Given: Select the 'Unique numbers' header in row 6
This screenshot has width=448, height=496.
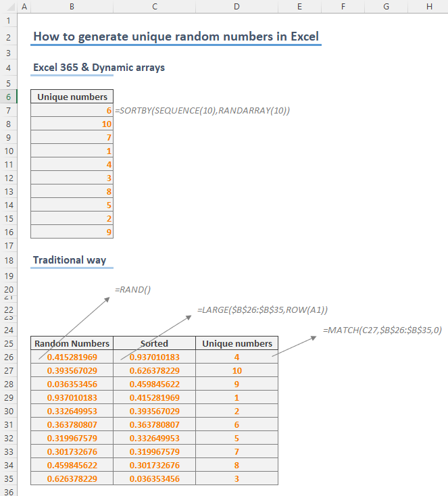Looking at the screenshot, I should point(72,97).
